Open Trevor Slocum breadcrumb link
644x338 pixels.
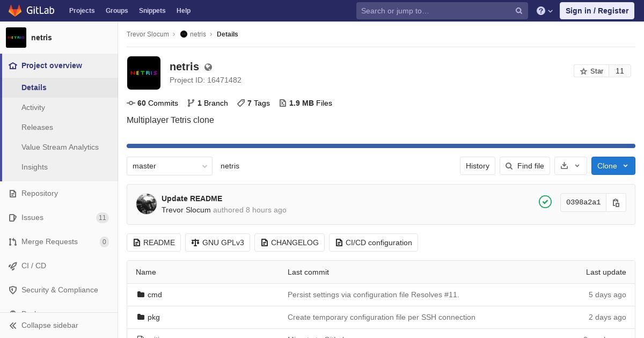pos(148,34)
